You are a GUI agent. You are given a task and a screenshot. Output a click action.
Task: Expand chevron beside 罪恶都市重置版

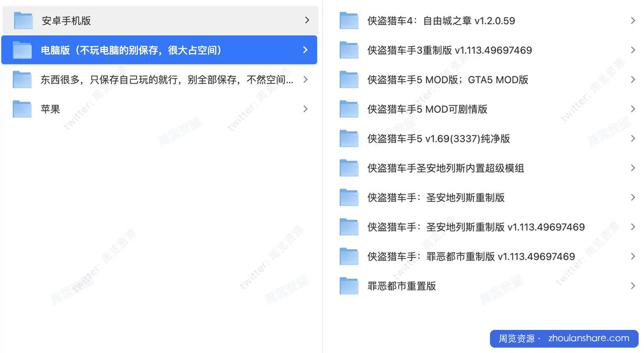coord(633,286)
